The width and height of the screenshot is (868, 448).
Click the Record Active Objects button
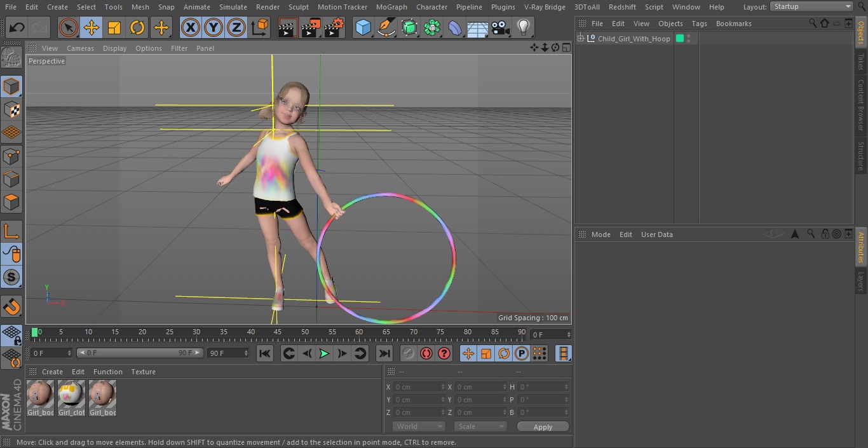tap(408, 353)
